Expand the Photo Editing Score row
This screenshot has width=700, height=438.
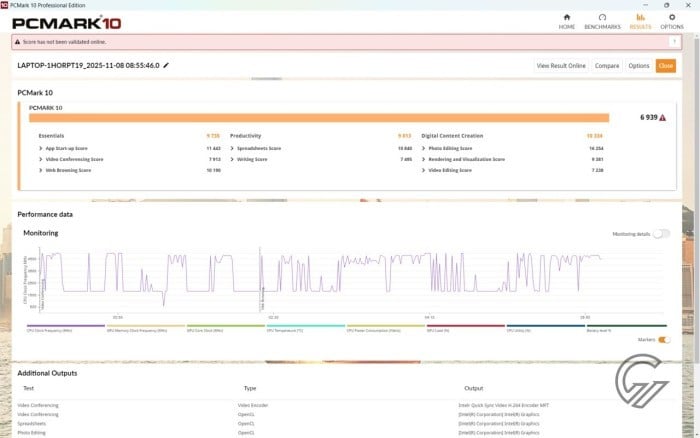pos(425,148)
